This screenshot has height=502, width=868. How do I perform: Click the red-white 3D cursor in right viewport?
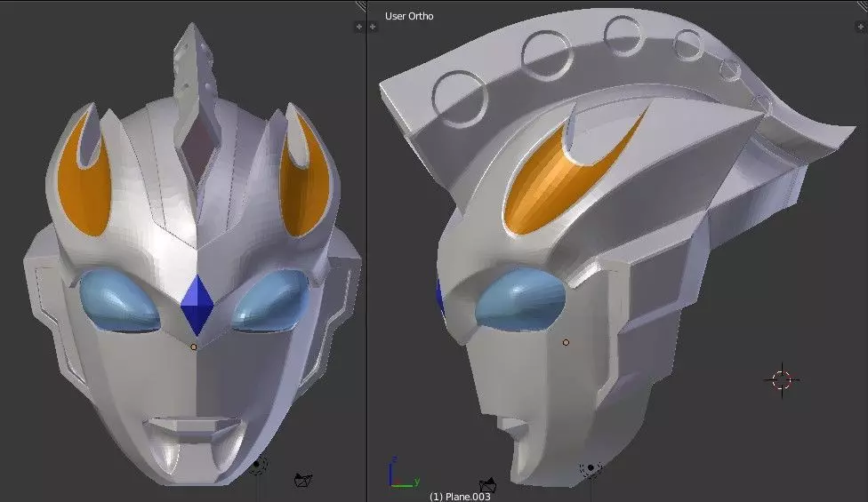coord(782,379)
